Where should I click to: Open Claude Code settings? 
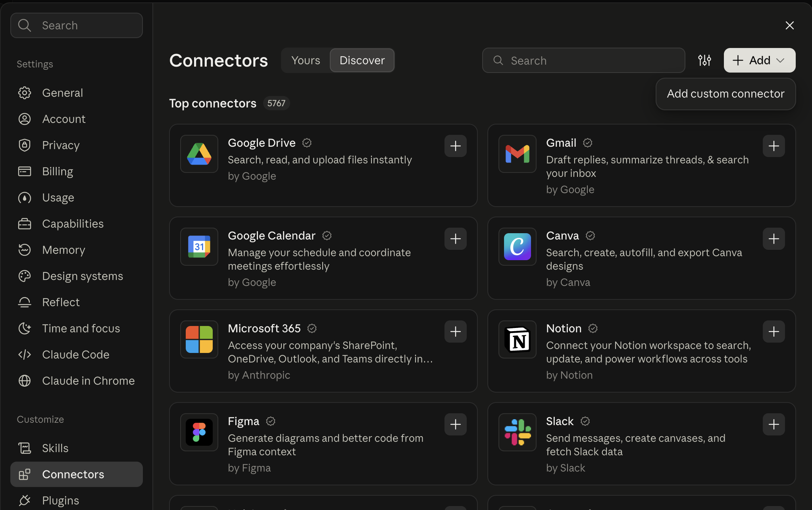77,355
